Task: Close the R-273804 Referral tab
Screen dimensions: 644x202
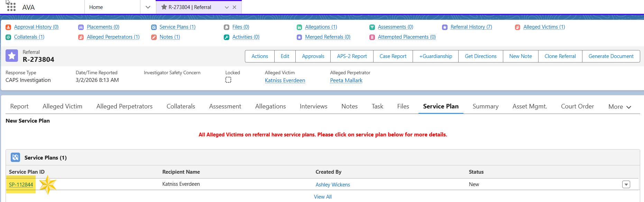Action: 234,7
